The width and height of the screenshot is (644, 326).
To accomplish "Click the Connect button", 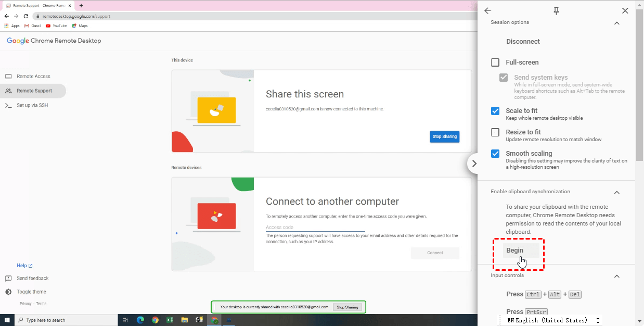I will click(x=435, y=253).
